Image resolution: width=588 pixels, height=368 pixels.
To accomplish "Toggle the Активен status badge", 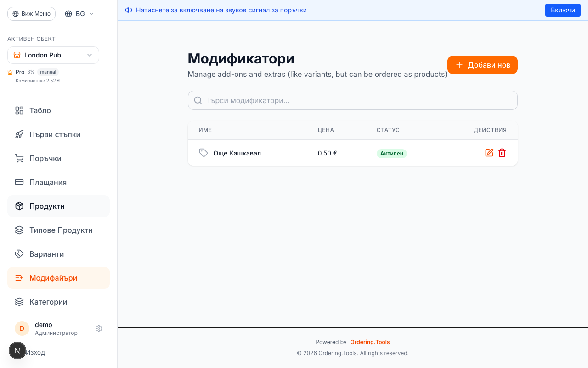I will point(392,153).
